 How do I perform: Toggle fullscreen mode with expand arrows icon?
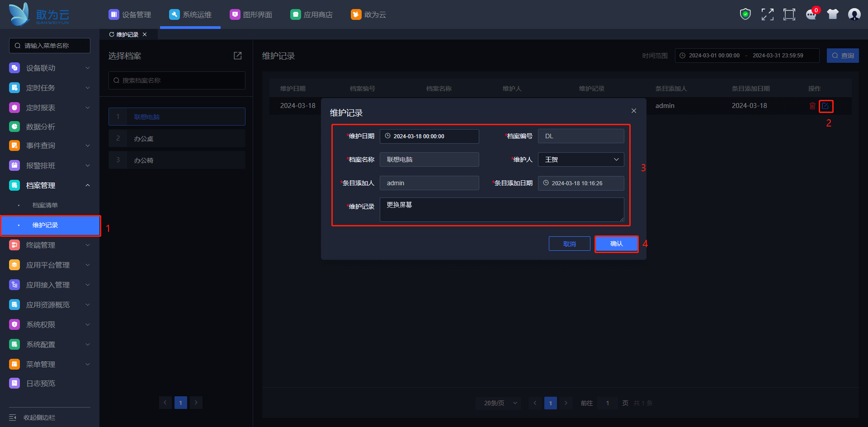point(767,14)
